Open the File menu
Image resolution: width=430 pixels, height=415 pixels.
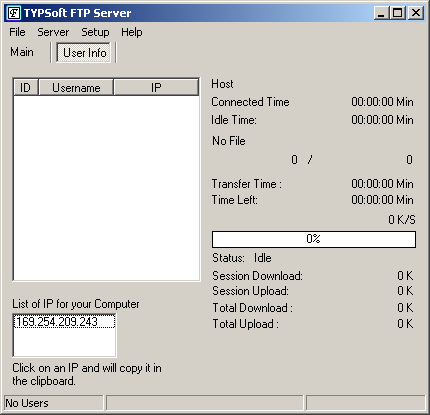[17, 32]
